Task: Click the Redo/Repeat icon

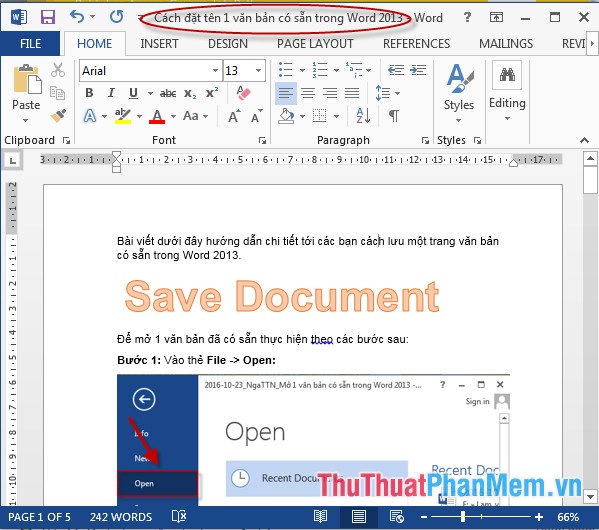Action: [116, 16]
